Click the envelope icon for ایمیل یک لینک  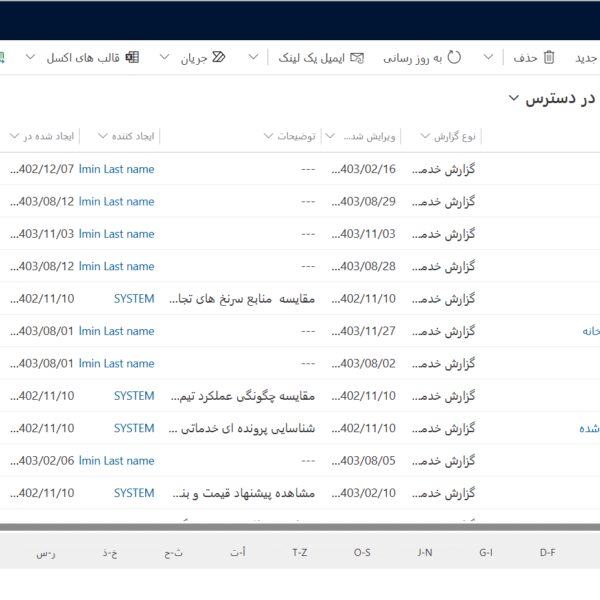[357, 58]
